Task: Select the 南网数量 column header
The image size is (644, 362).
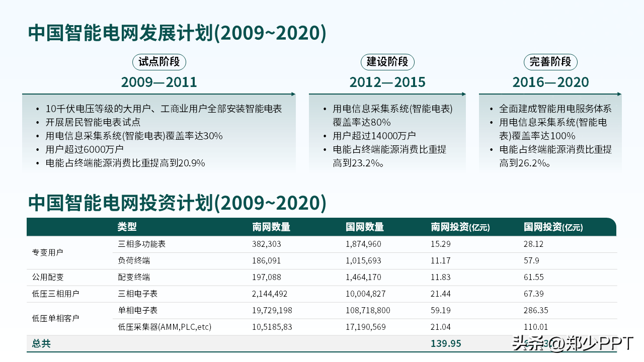Action: click(x=271, y=227)
